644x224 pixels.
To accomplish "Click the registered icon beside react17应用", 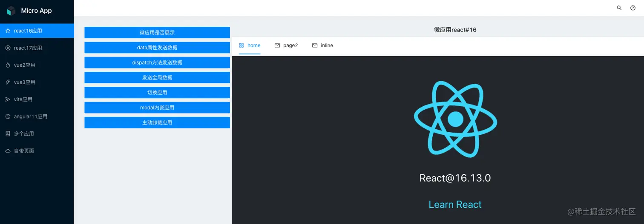I will [x=8, y=48].
